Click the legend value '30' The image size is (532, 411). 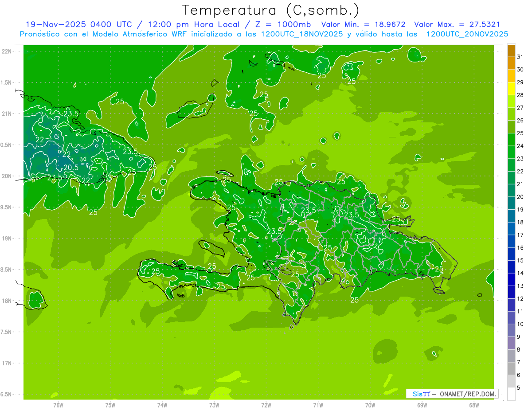[520, 70]
